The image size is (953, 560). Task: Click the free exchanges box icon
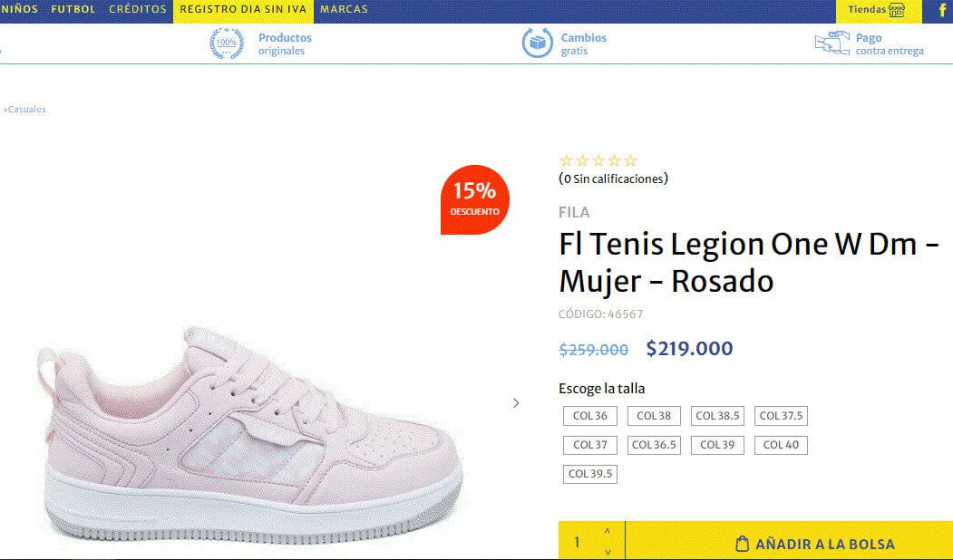click(x=538, y=43)
